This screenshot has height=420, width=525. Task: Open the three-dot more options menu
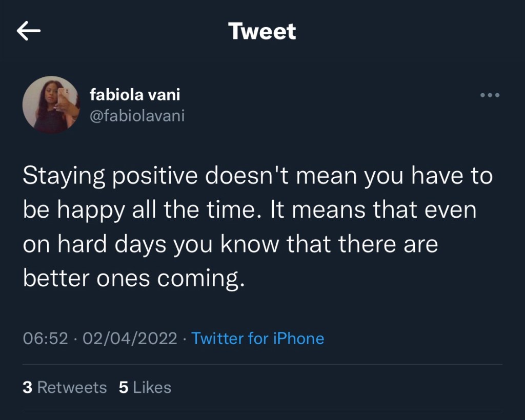(x=490, y=95)
